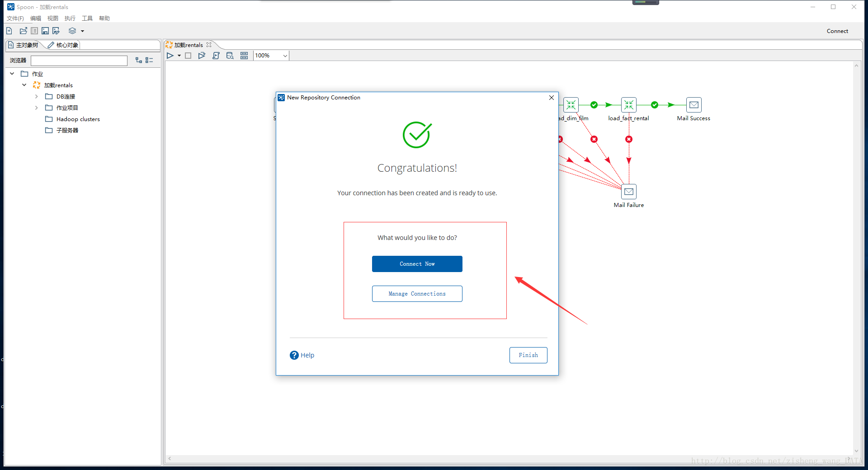Close the 加载rentals canvas tab
The width and height of the screenshot is (868, 470).
click(209, 45)
